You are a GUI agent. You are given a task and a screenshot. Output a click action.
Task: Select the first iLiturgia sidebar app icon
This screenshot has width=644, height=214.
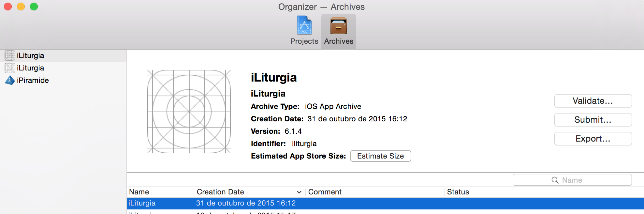[x=10, y=55]
